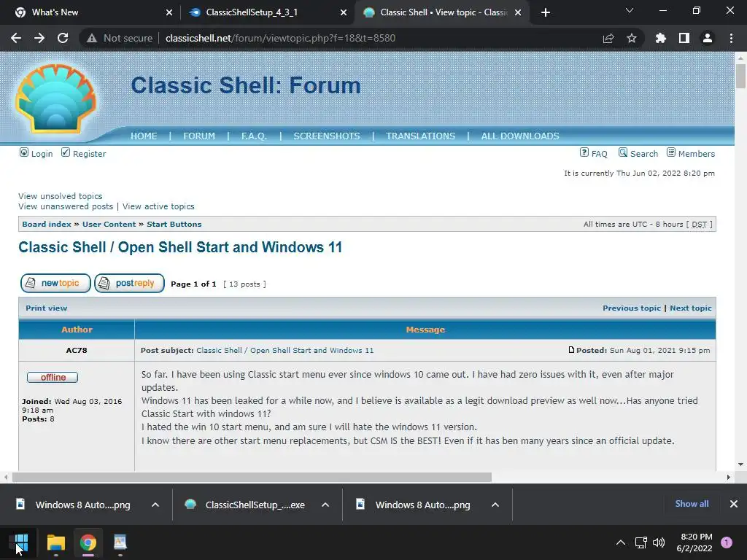This screenshot has height=560, width=747.
Task: Open Chrome's three-dot menu
Action: coord(731,38)
